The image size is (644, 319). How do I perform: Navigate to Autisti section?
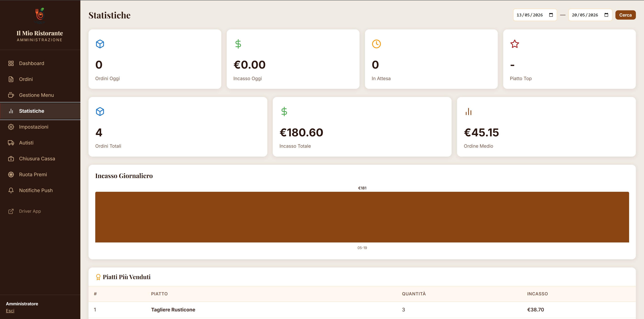[x=40, y=143]
